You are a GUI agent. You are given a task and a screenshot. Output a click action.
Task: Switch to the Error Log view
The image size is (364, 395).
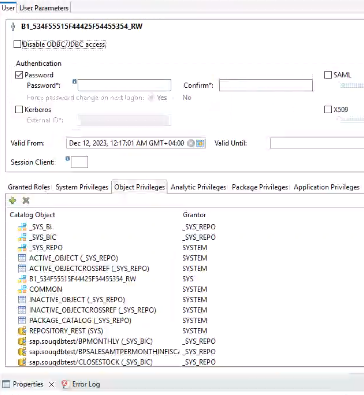81,384
